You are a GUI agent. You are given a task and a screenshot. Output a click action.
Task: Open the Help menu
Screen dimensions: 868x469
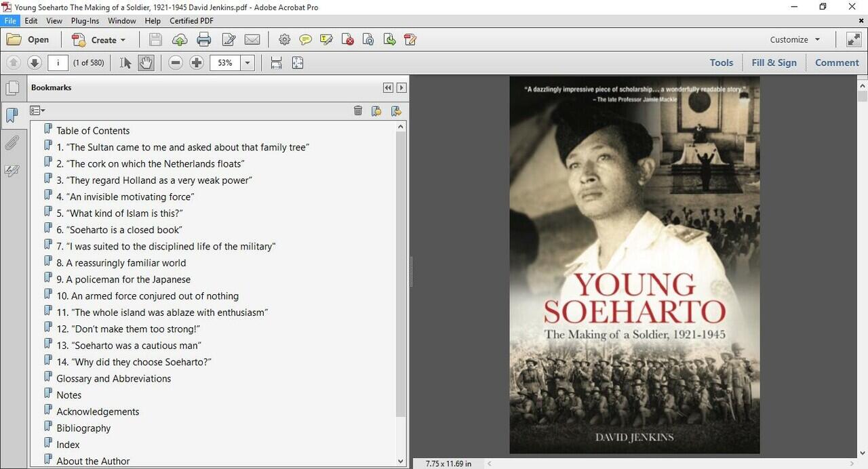pyautogui.click(x=153, y=21)
